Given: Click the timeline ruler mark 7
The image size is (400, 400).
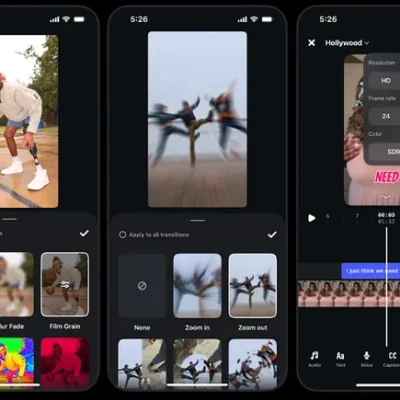Looking at the screenshot, I should point(357,216).
